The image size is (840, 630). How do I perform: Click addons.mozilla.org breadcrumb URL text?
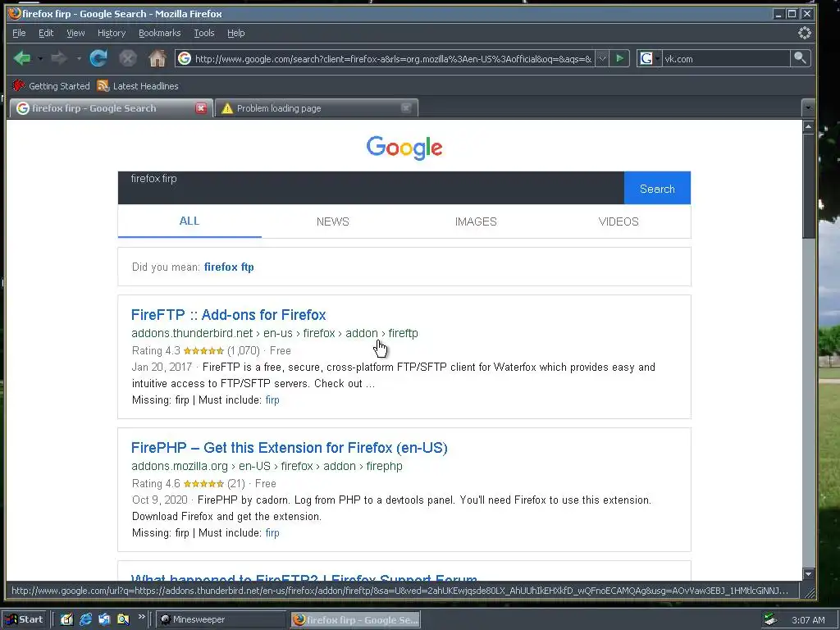point(267,466)
